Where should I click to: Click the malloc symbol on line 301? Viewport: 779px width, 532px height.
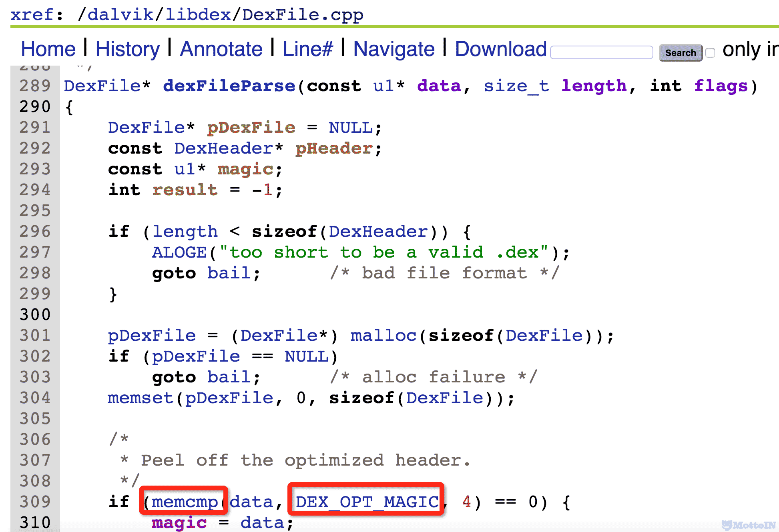coord(383,336)
